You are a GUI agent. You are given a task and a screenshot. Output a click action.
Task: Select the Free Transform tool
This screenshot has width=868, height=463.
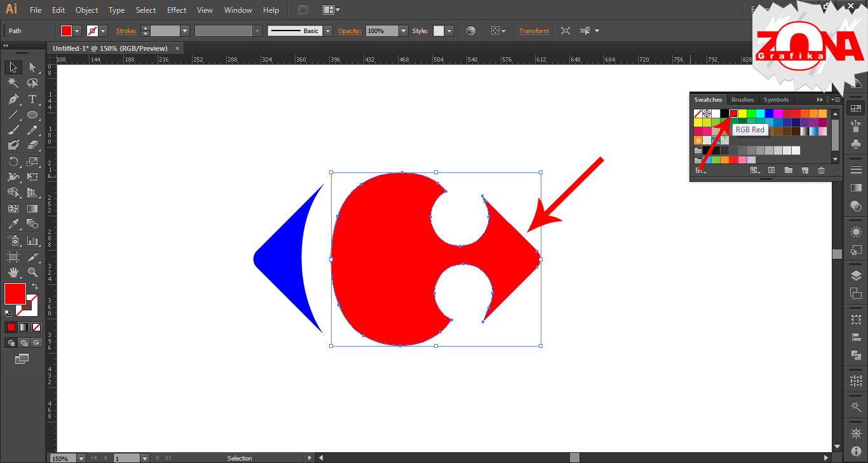point(32,177)
